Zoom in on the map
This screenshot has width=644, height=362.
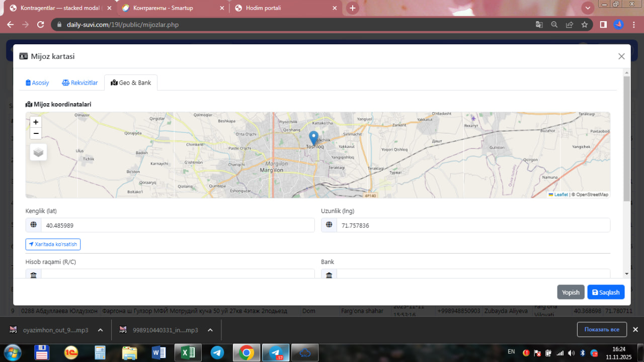[x=36, y=122]
